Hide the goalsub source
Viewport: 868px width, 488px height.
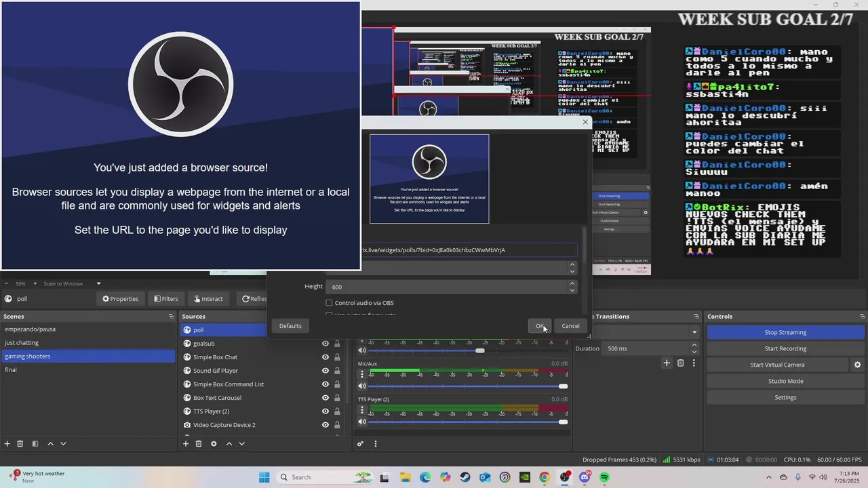pyautogui.click(x=325, y=344)
